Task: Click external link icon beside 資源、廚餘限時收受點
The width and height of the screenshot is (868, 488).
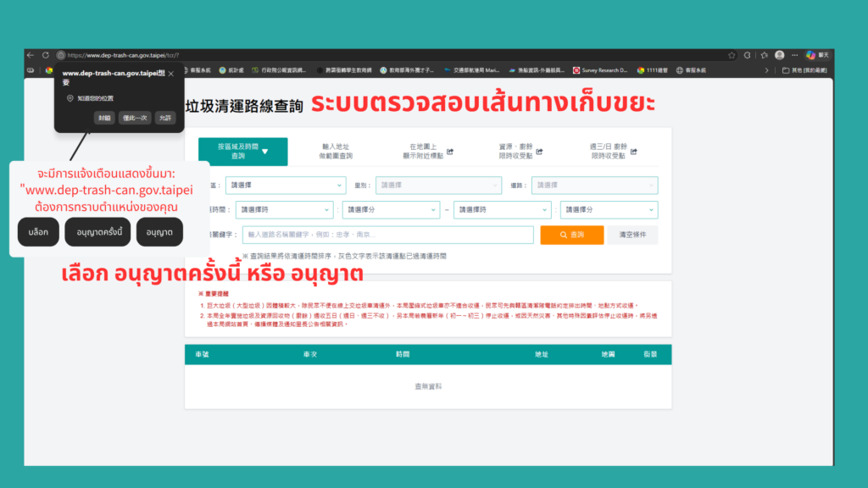Action: 539,152
